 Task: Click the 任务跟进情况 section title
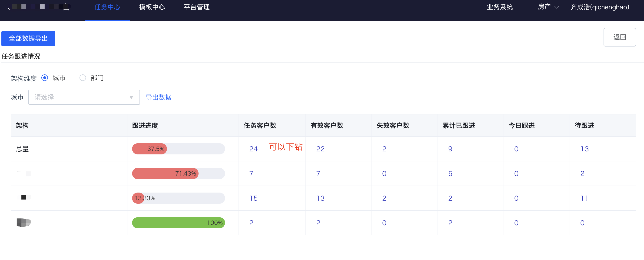pyautogui.click(x=21, y=57)
